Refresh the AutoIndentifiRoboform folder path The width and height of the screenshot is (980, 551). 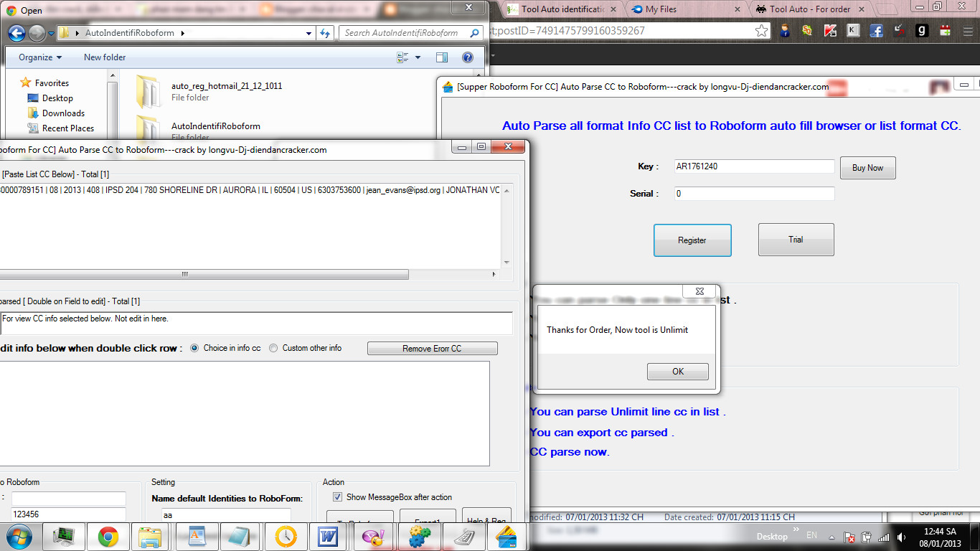pyautogui.click(x=326, y=33)
